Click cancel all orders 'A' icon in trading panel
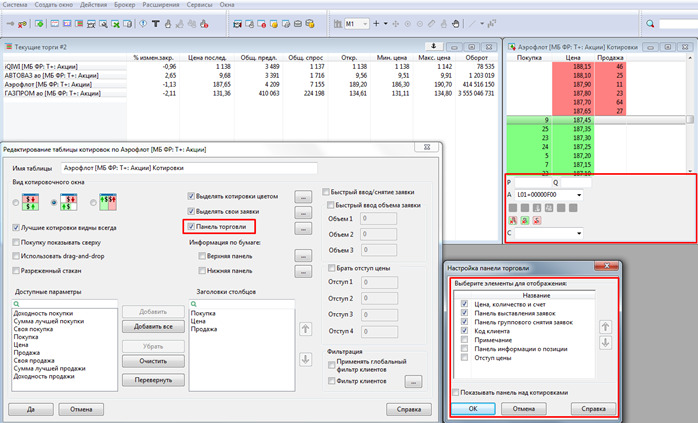Image resolution: width=698 pixels, height=423 pixels. click(513, 220)
